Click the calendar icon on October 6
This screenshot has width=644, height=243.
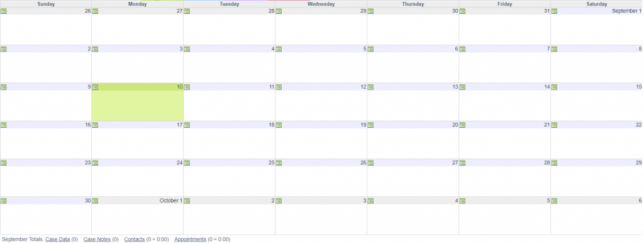click(555, 201)
